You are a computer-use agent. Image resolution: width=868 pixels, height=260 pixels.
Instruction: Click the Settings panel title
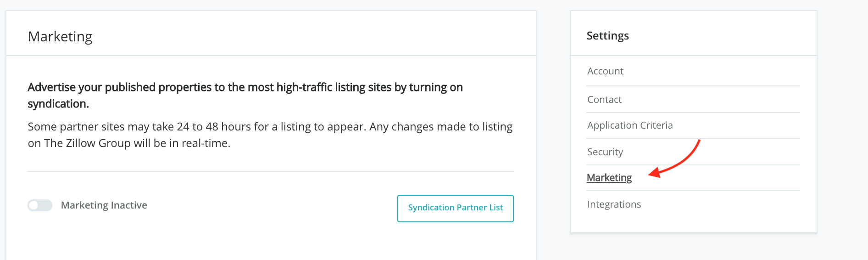607,36
